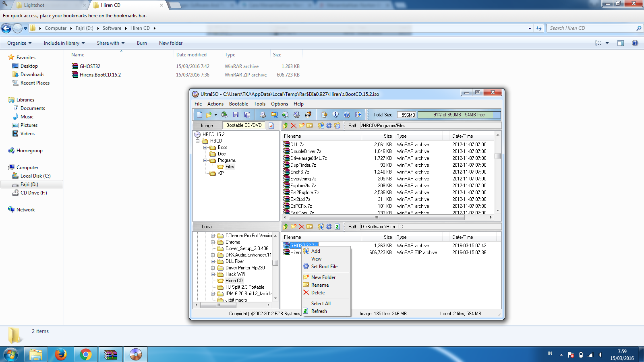Collapse the Programs folder in image tree

tap(205, 160)
